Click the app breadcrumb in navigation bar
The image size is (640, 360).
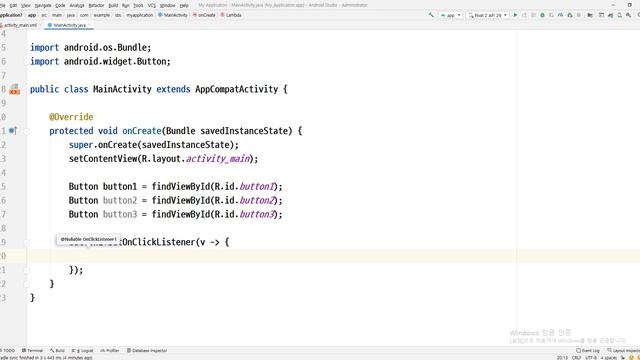coord(32,15)
